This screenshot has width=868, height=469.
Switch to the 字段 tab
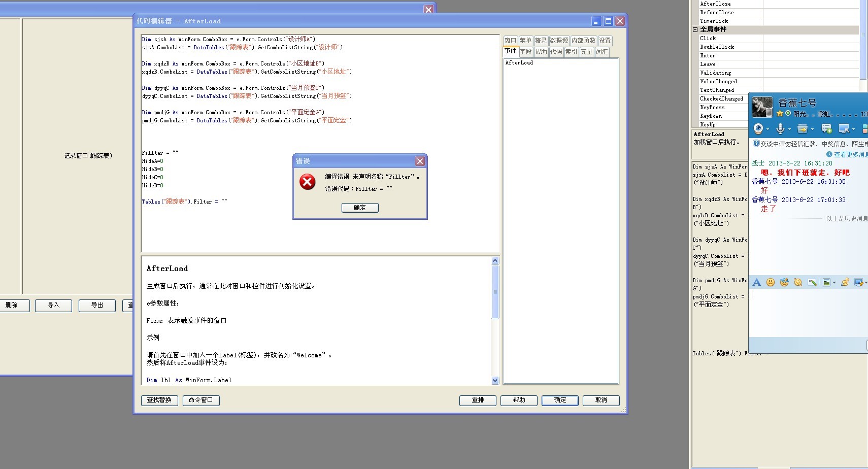(525, 52)
